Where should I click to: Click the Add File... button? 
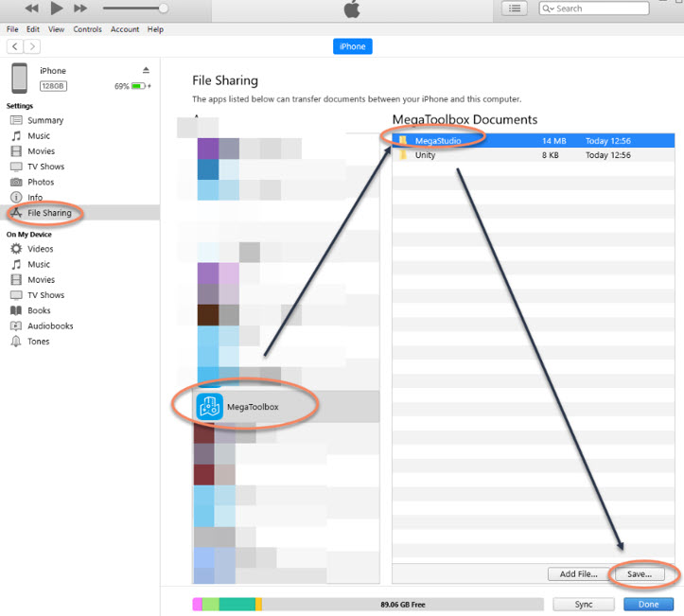click(578, 574)
